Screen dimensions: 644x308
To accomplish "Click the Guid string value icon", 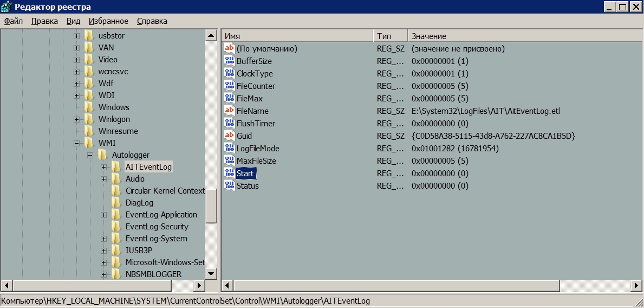I will click(x=229, y=136).
